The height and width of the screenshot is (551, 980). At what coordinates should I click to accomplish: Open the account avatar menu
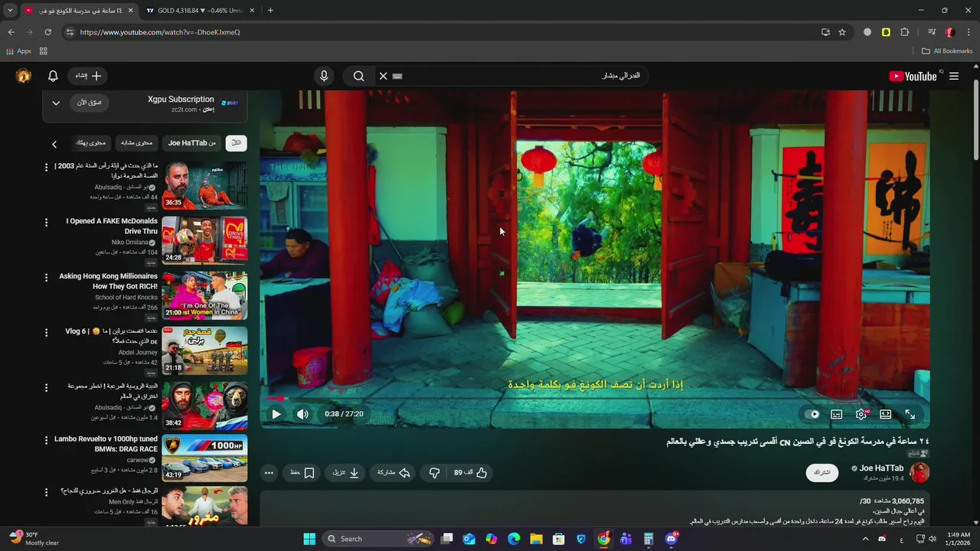(x=24, y=76)
